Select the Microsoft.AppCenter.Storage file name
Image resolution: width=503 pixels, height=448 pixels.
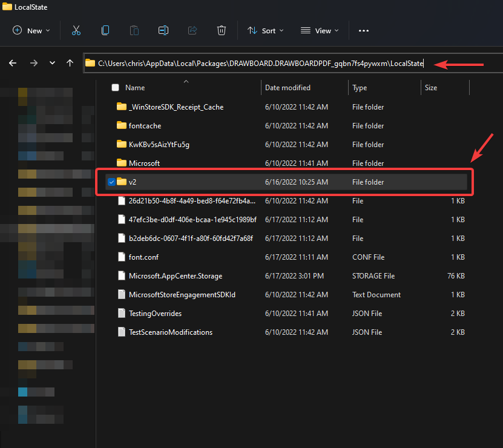coord(176,276)
